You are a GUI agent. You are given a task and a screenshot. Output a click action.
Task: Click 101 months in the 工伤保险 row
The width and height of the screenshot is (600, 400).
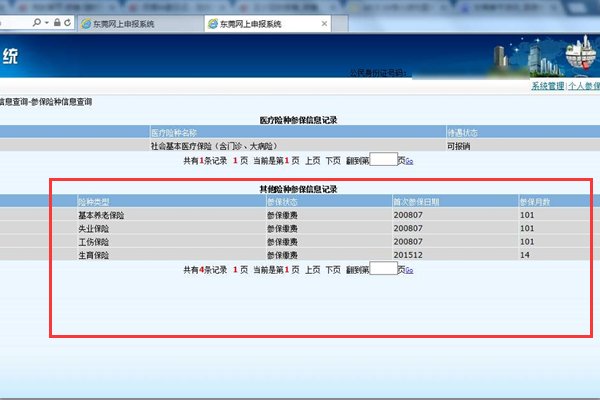click(527, 242)
